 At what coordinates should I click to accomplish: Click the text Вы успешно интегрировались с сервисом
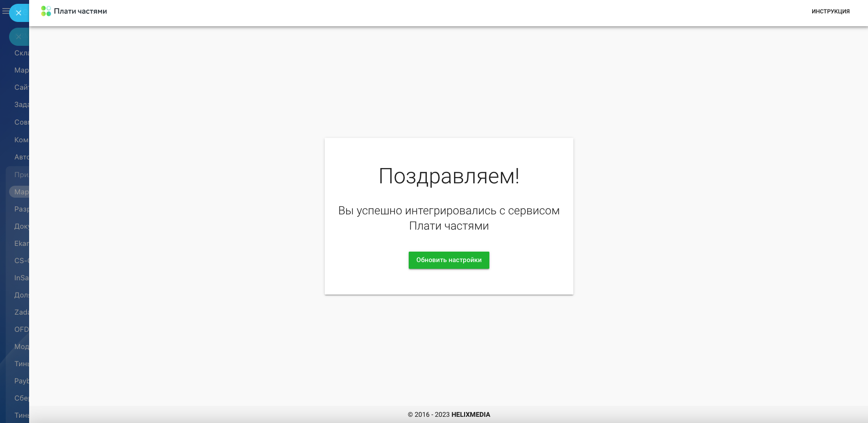[449, 211]
